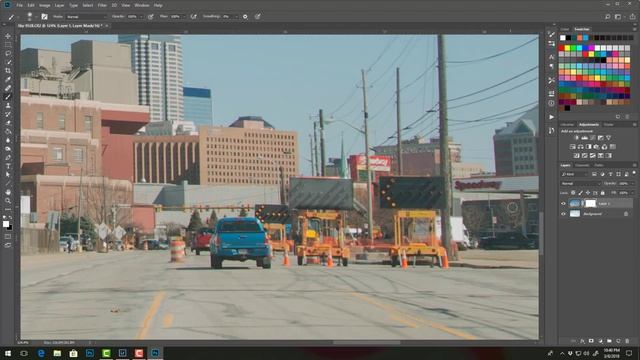Screen dimensions: 640x360
Task: Select the Path Selection tool
Action: (x=8, y=174)
